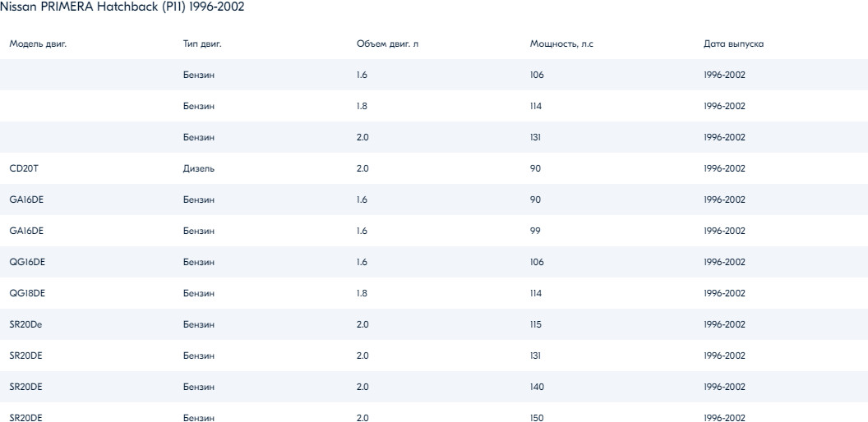Viewport: 868px width, 422px height.
Task: Click the engine volume in the Дизель row
Action: (362, 168)
